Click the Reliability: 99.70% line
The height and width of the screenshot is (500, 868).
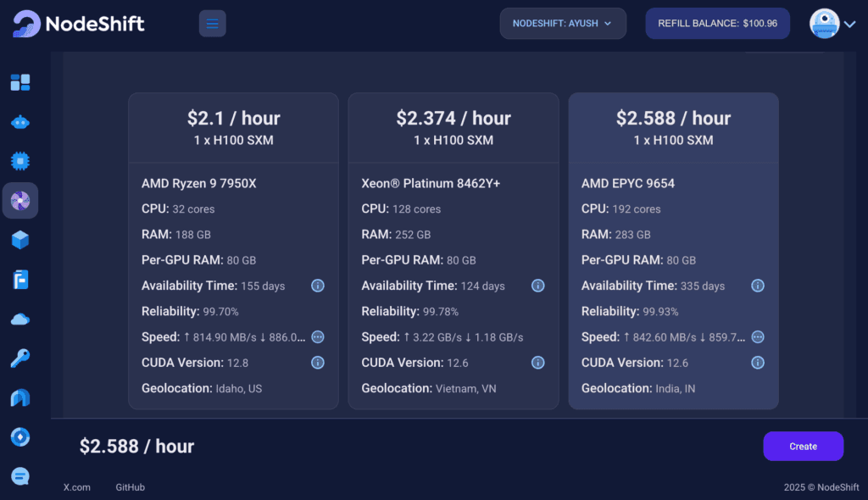(190, 311)
